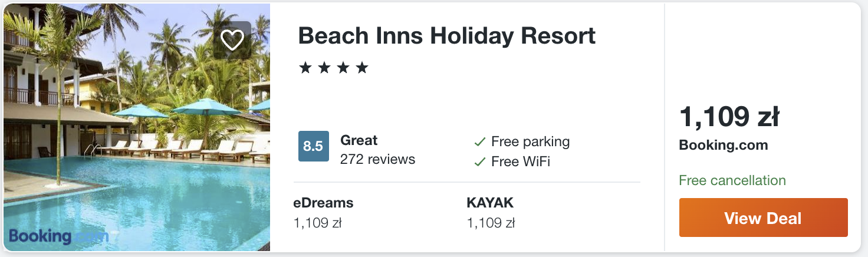This screenshot has height=257, width=868.
Task: Click the 1,109 zł price under KAYAK
Action: coord(491,223)
